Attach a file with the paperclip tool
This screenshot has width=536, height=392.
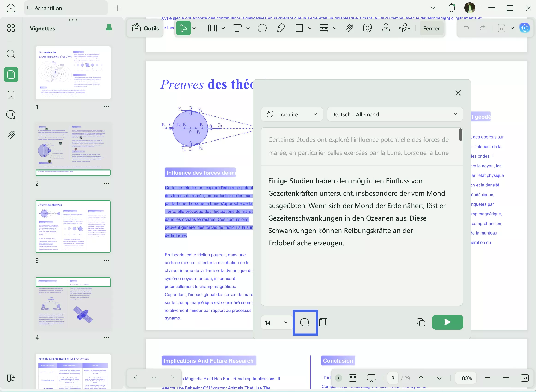(349, 28)
